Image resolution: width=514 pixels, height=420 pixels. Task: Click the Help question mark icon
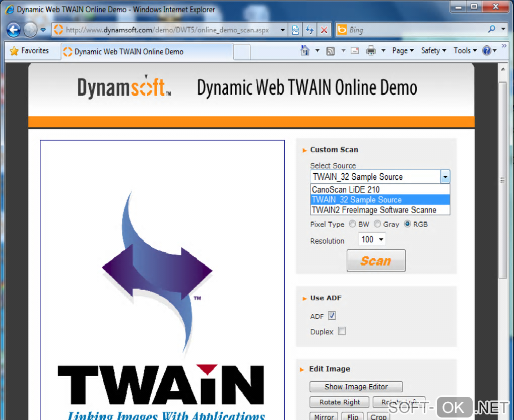point(487,51)
